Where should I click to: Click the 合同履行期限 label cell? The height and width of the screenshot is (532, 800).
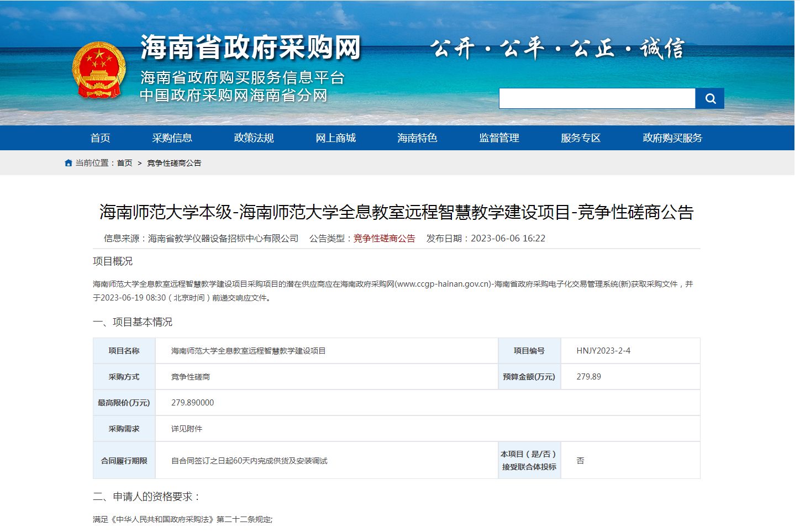click(x=124, y=461)
